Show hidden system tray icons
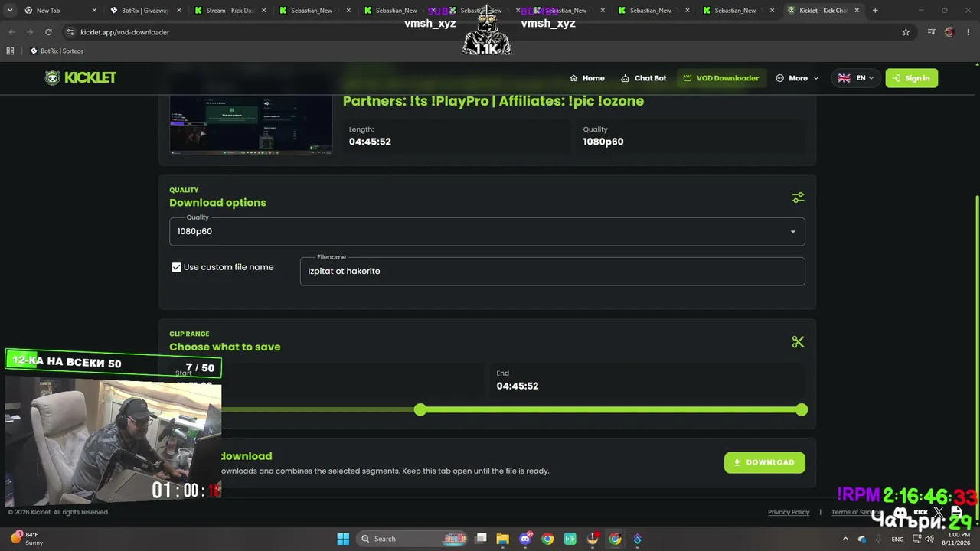 point(845,539)
